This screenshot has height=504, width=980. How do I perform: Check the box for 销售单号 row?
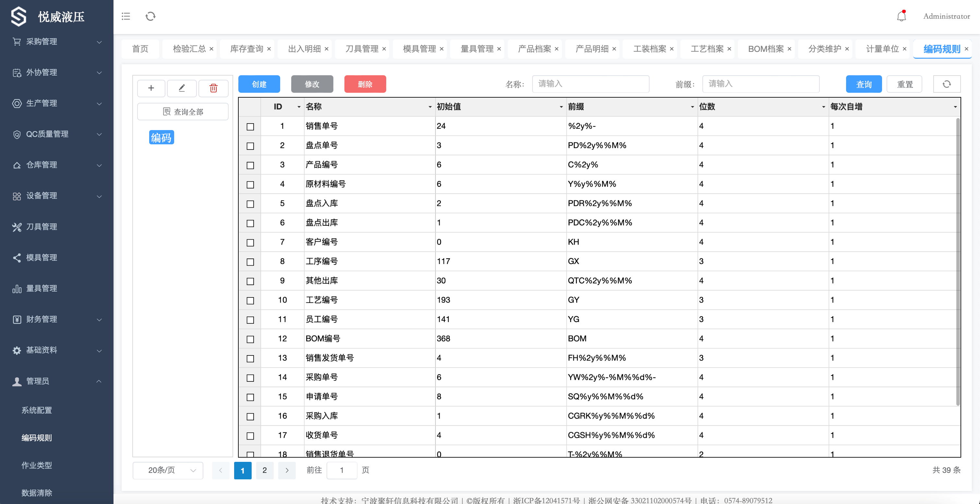(250, 127)
